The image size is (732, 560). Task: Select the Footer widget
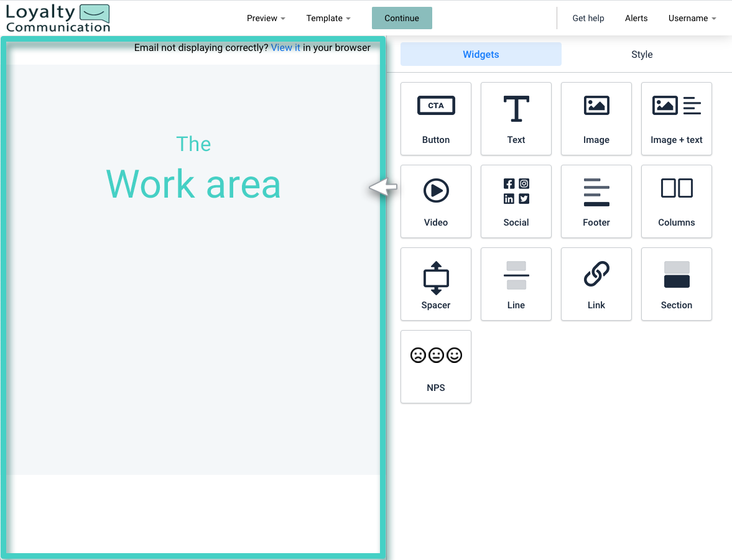click(x=596, y=201)
